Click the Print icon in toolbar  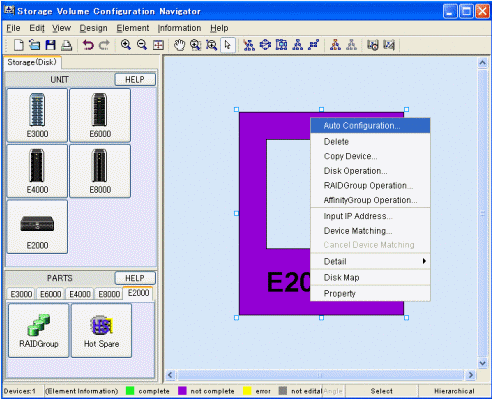click(67, 45)
